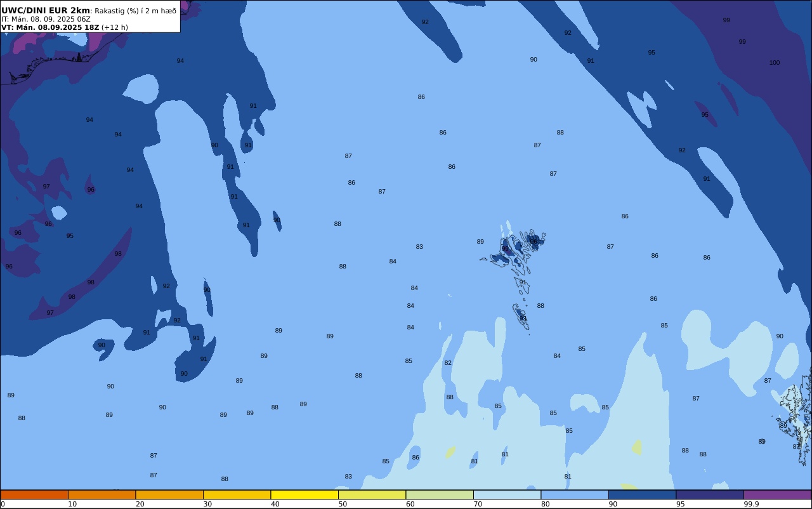Click the '100' humidity value on the map

click(x=775, y=63)
